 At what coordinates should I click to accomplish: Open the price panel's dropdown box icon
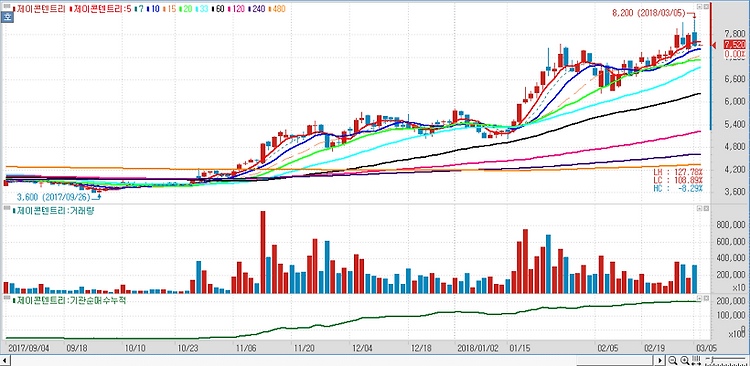(699, 7)
